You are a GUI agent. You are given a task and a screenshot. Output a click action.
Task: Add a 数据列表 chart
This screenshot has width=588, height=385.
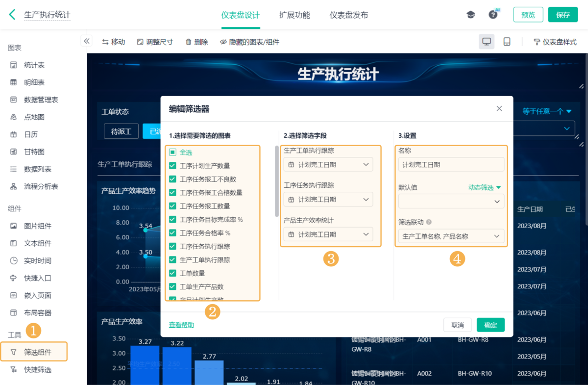38,169
